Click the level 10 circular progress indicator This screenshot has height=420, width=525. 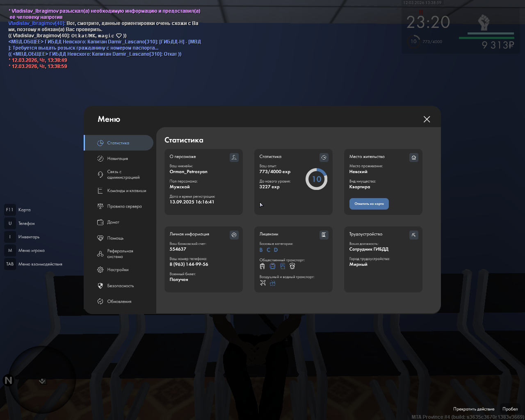pyautogui.click(x=316, y=179)
